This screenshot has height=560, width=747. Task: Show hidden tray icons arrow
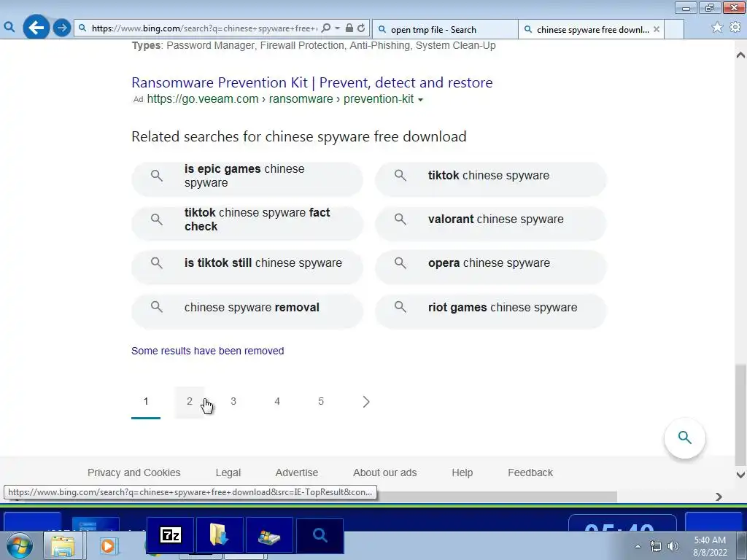(x=638, y=546)
